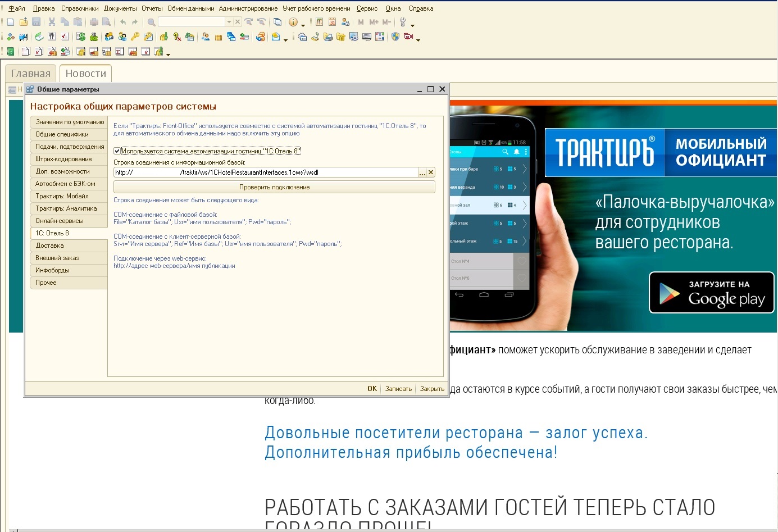The image size is (778, 532).
Task: Select 'Инфоборды' settings tab
Action: point(69,270)
